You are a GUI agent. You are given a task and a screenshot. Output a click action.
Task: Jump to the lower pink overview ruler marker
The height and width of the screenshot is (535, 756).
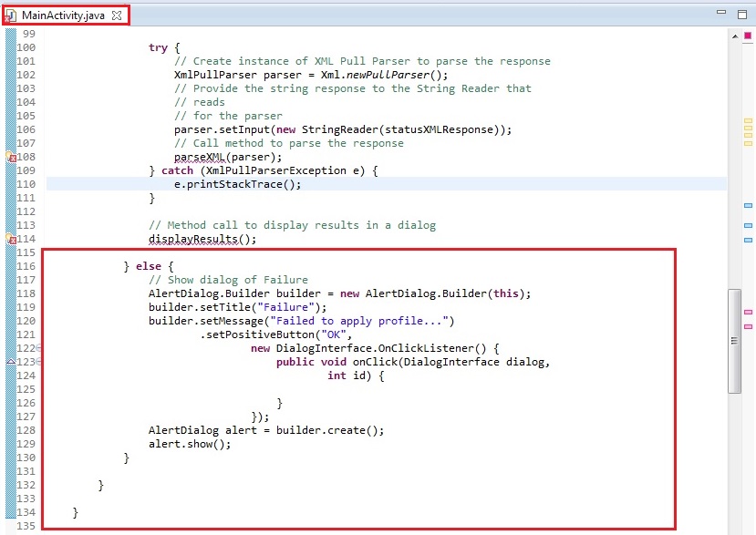[748, 325]
